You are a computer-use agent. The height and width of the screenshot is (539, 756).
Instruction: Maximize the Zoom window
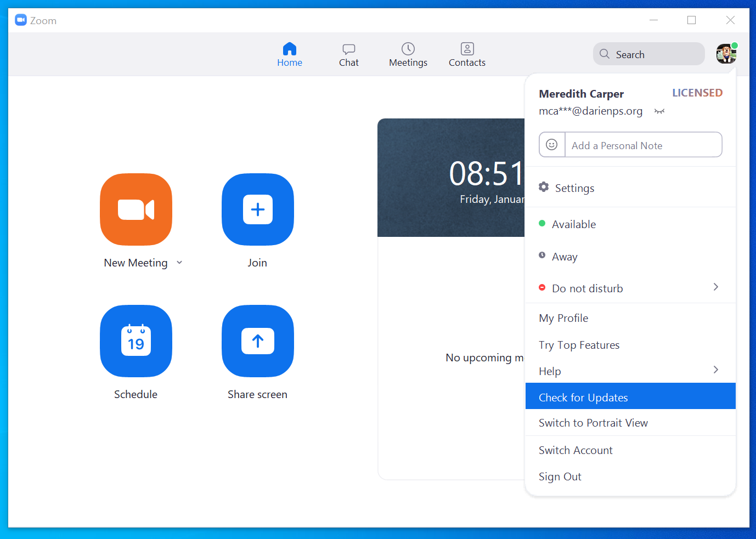tap(692, 20)
